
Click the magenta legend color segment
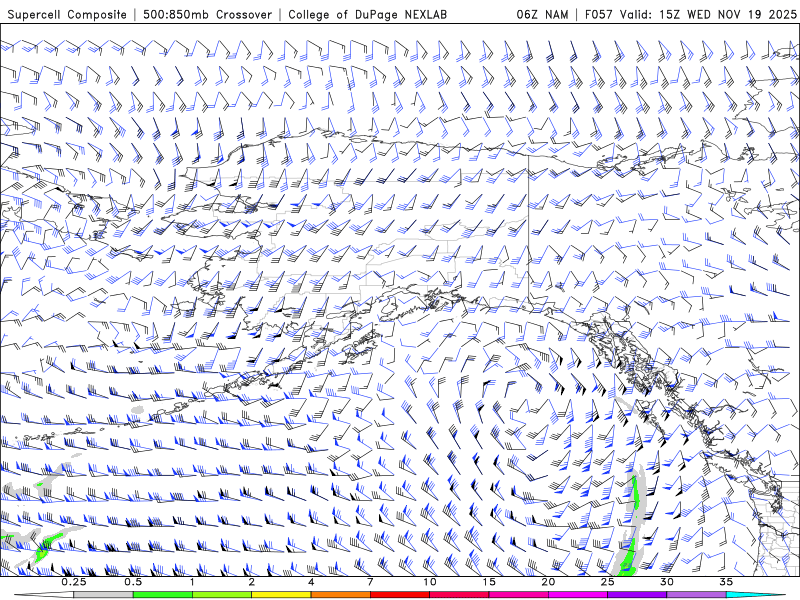578,595
